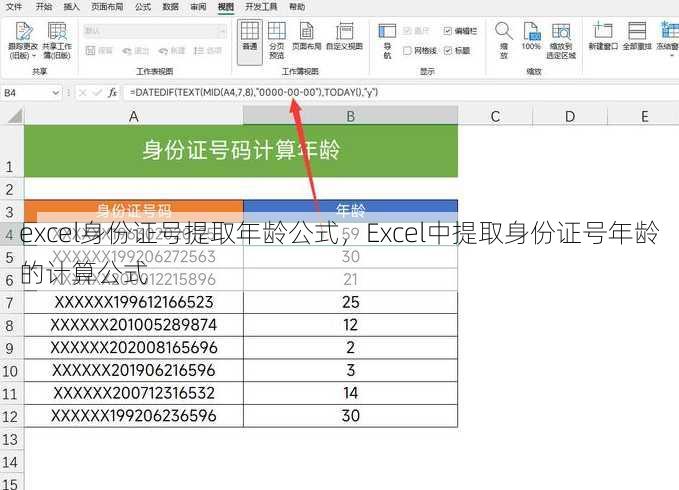Switch to the 页面布局 ribbon tab
Screen dimensions: 679x490
click(x=107, y=6)
